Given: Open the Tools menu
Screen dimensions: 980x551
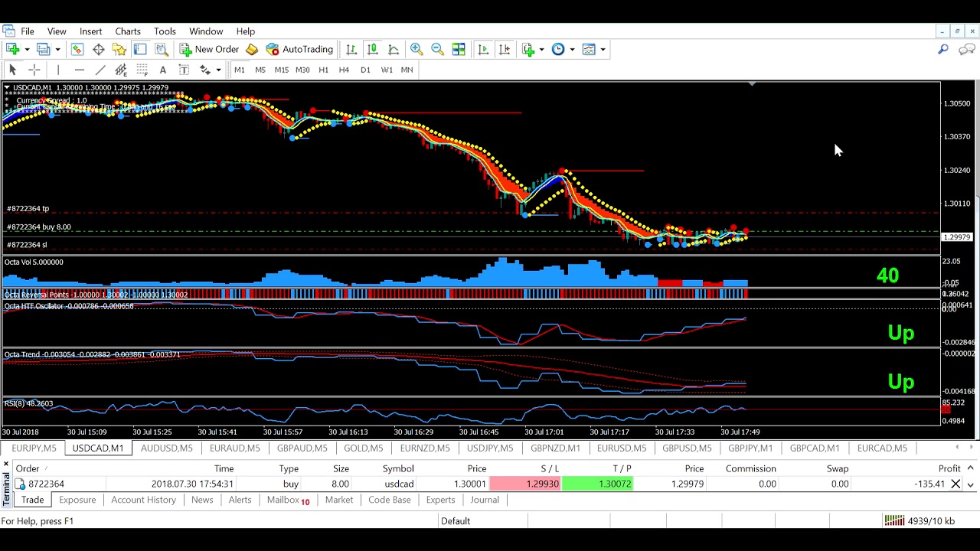Looking at the screenshot, I should (x=165, y=31).
